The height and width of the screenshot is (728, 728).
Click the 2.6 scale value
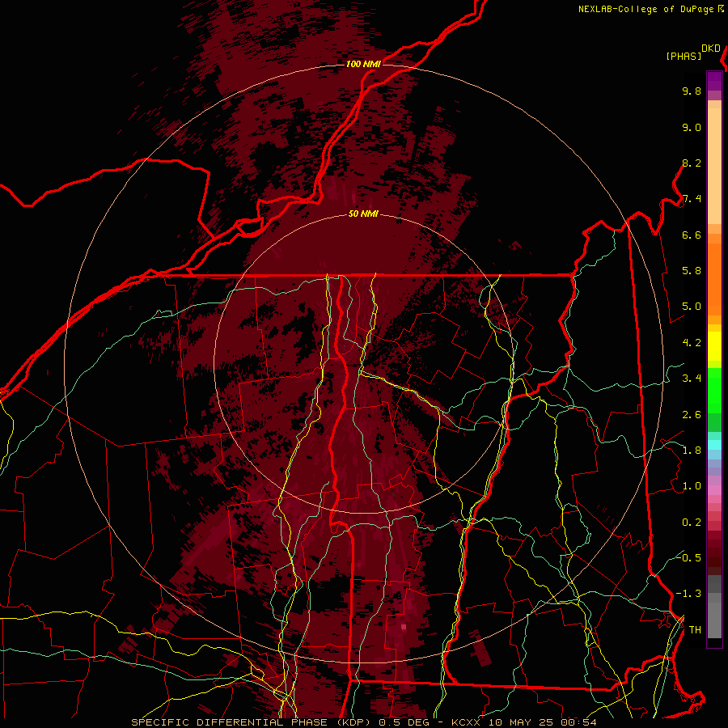coord(692,415)
